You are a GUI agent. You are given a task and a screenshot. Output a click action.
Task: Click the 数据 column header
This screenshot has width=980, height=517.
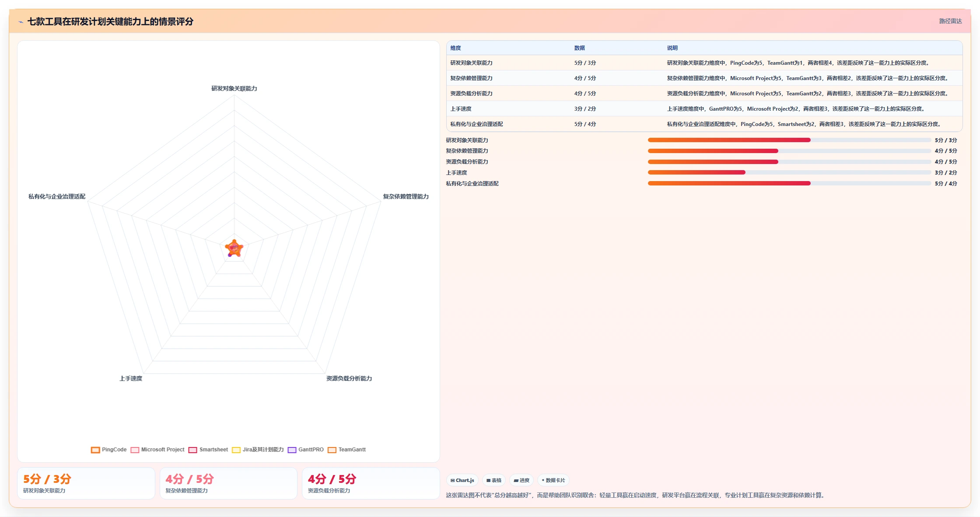580,48
